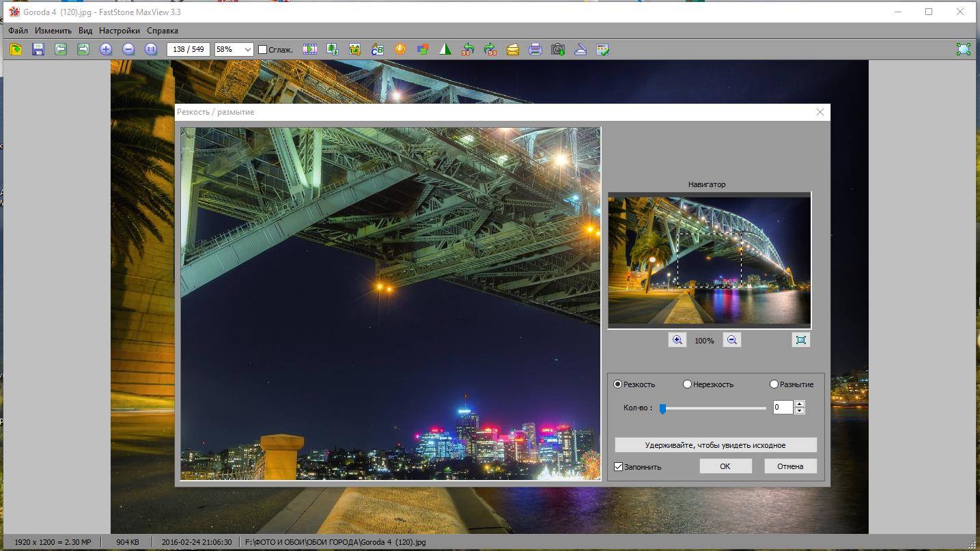This screenshot has height=551, width=980.
Task: Open file with the folder toolbar icon
Action: 16,49
